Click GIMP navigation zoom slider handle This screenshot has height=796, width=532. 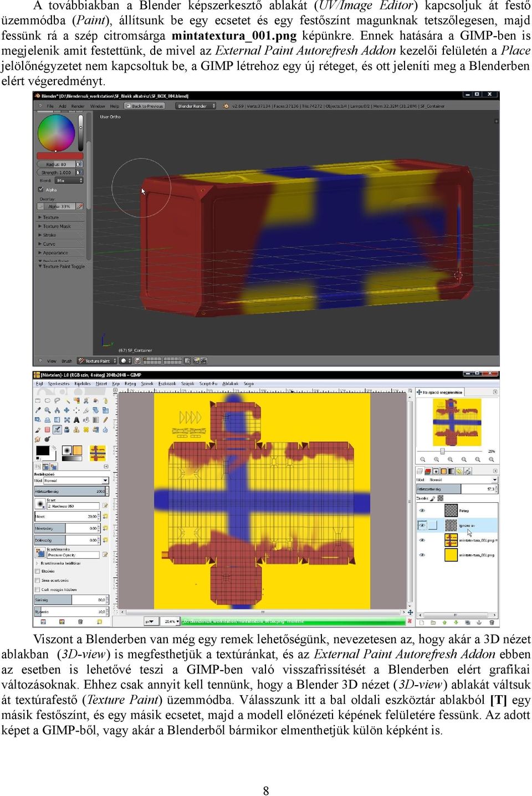[x=442, y=451]
